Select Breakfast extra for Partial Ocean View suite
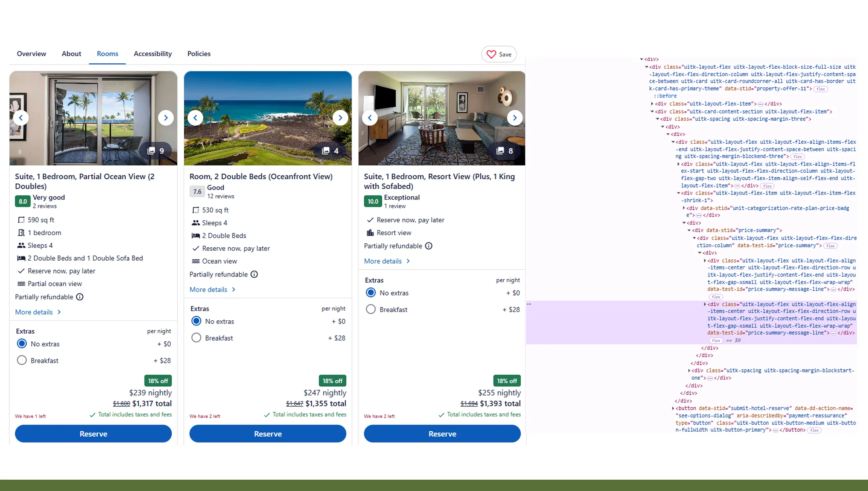Image resolution: width=868 pixels, height=491 pixels. pyautogui.click(x=22, y=360)
